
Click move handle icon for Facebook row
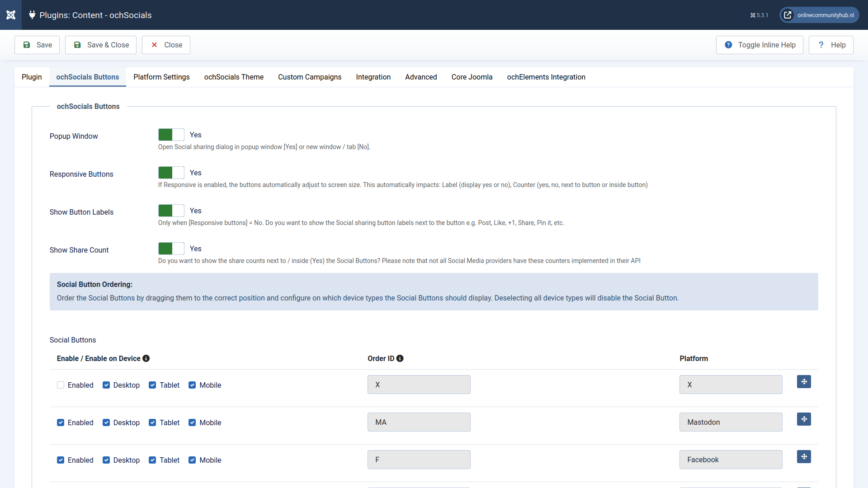click(x=804, y=457)
